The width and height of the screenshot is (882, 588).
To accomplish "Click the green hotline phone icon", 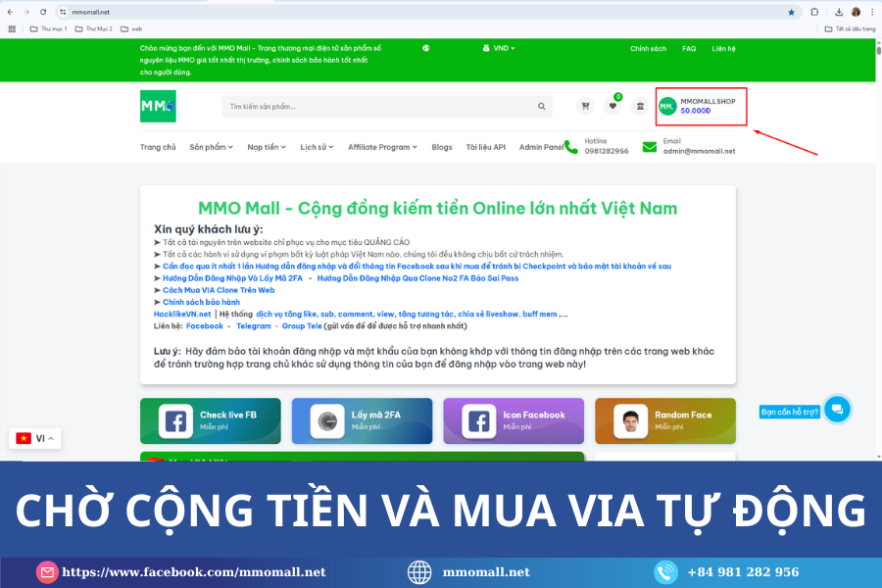I will point(570,147).
